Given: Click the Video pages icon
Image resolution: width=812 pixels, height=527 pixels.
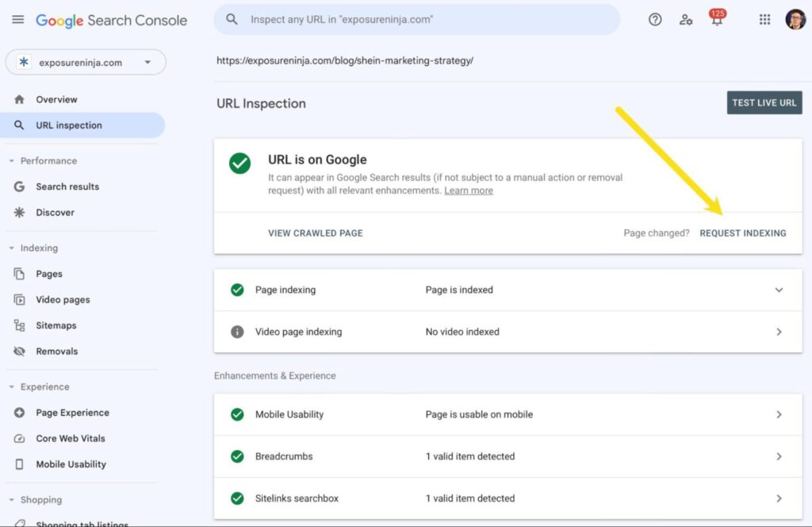Looking at the screenshot, I should tap(19, 299).
